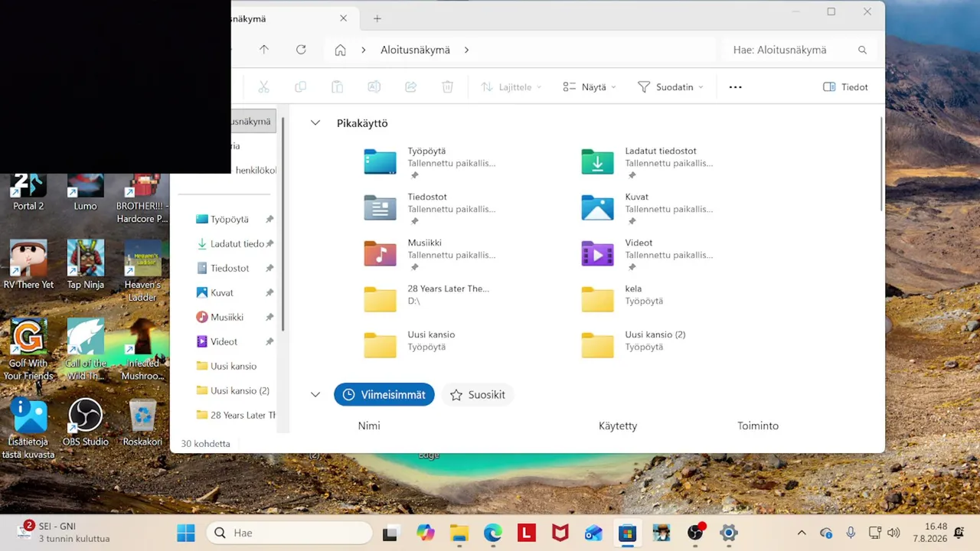The image size is (980, 551).
Task: Sort by Nimi column header
Action: pos(369,425)
